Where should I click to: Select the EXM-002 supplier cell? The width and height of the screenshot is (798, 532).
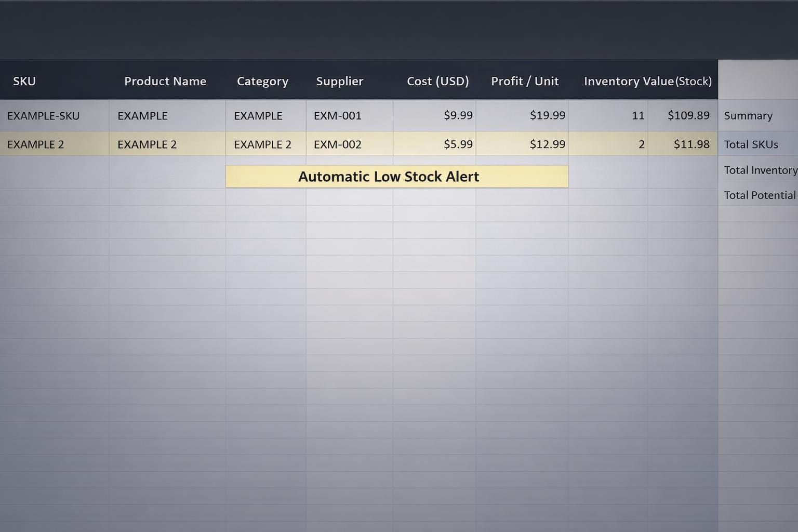coord(350,144)
